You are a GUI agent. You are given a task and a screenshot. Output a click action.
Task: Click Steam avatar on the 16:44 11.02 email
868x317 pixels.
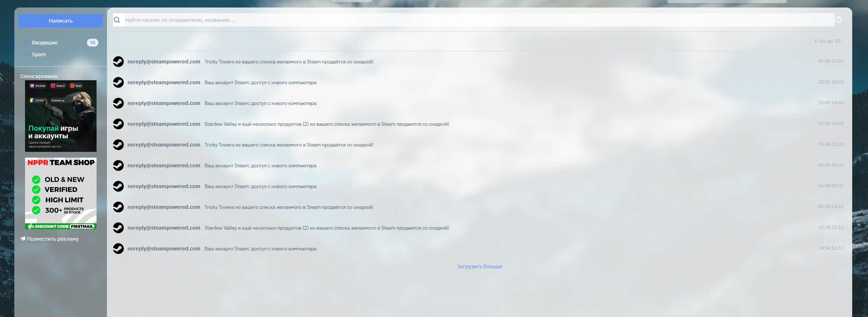coord(118,145)
